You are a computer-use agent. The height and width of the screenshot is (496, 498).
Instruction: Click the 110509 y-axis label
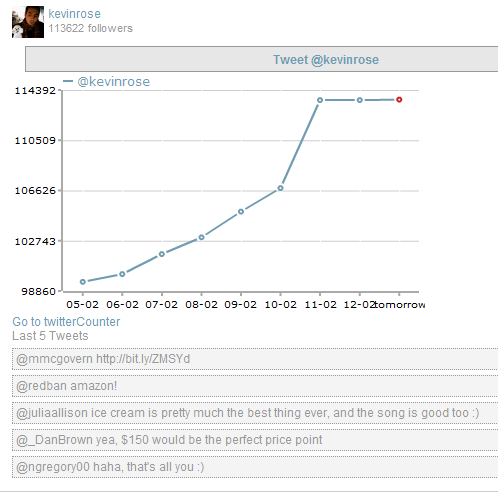pyautogui.click(x=35, y=140)
